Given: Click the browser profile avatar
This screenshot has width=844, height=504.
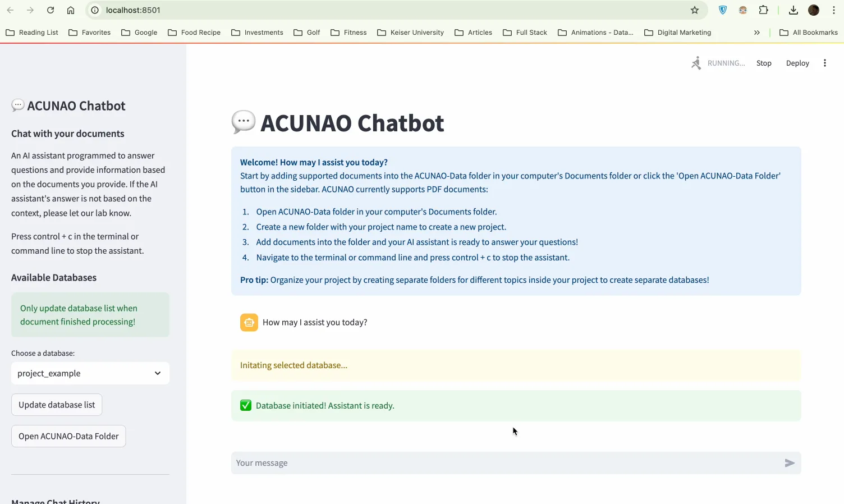Looking at the screenshot, I should pyautogui.click(x=813, y=10).
